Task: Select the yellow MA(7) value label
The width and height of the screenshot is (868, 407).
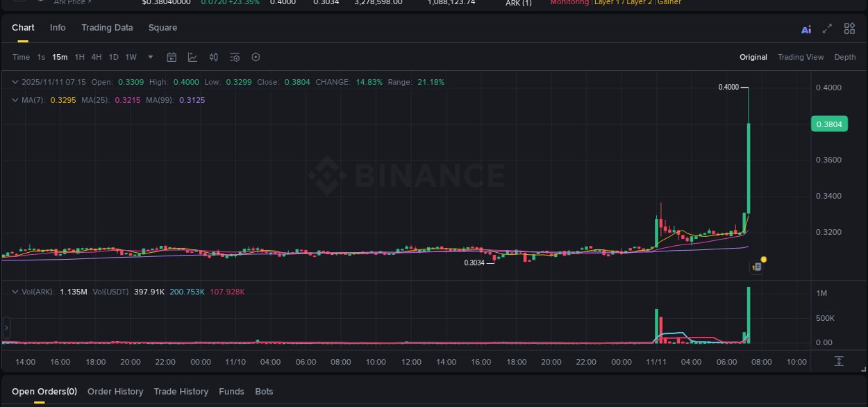Action: [62, 100]
